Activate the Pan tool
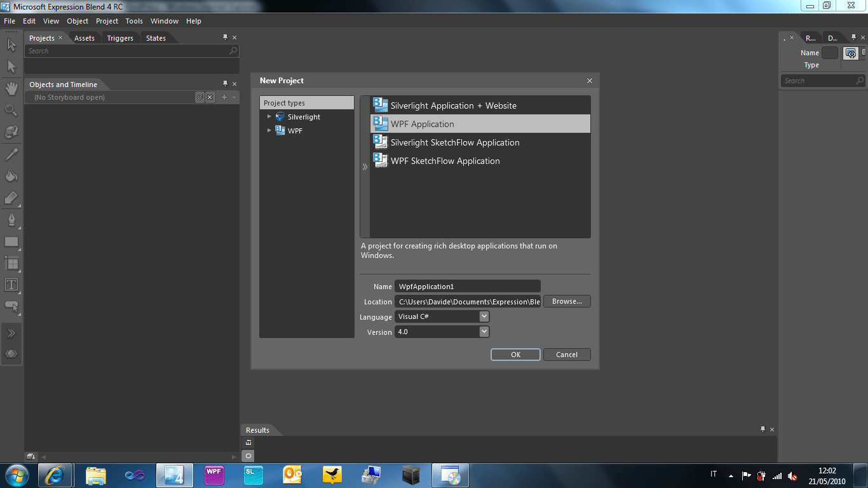The width and height of the screenshot is (868, 488). [11, 89]
